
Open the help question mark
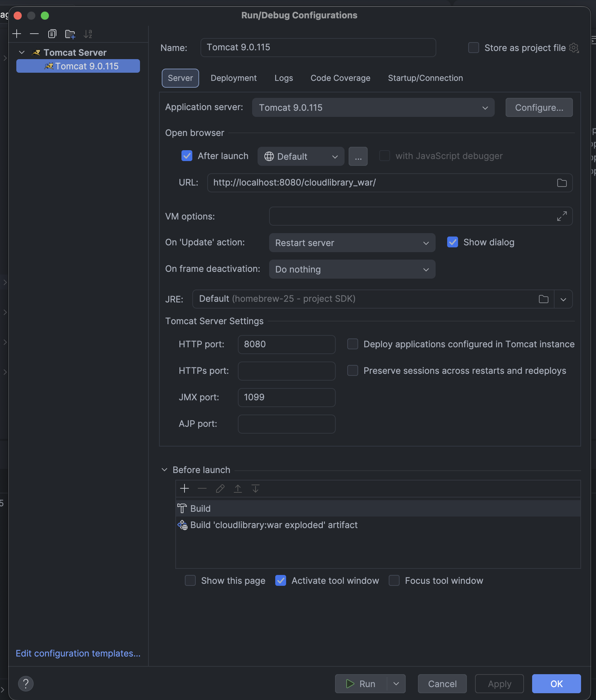(25, 684)
